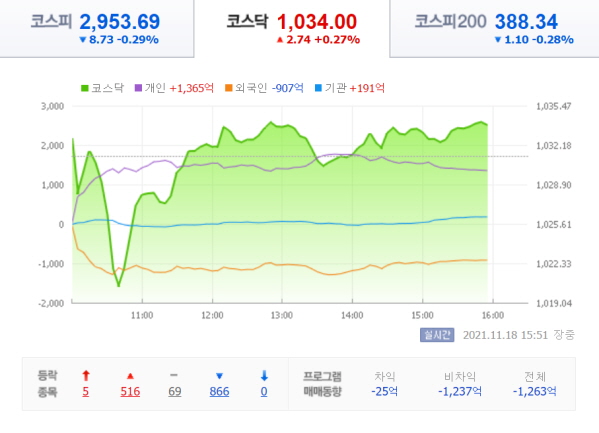The width and height of the screenshot is (599, 433).
Task: Click the green 코스닥 legend swatch
Action: point(84,88)
